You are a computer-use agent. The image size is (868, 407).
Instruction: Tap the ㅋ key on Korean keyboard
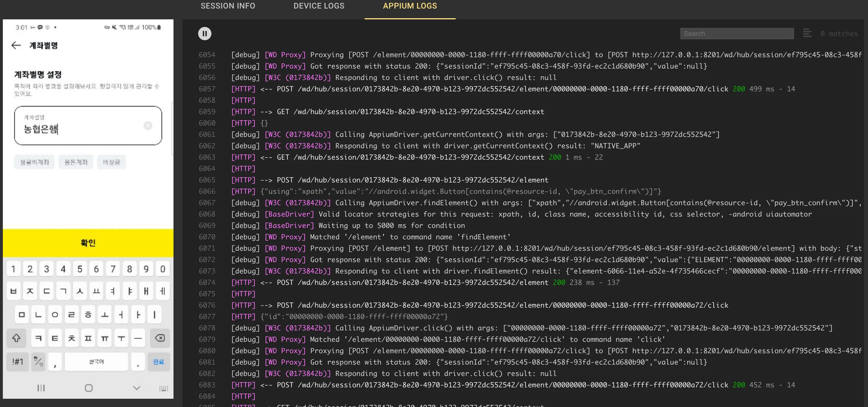(38, 338)
